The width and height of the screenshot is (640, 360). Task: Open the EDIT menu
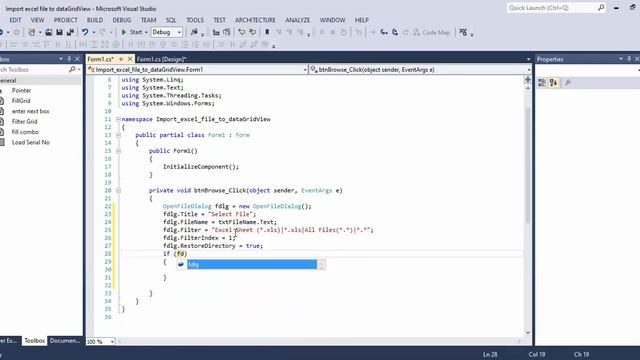click(15, 20)
